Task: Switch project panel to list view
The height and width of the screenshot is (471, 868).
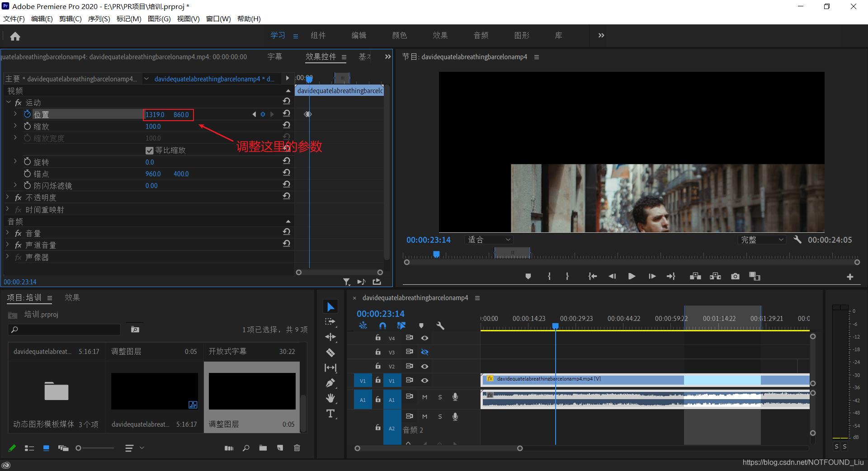Action: pos(29,448)
